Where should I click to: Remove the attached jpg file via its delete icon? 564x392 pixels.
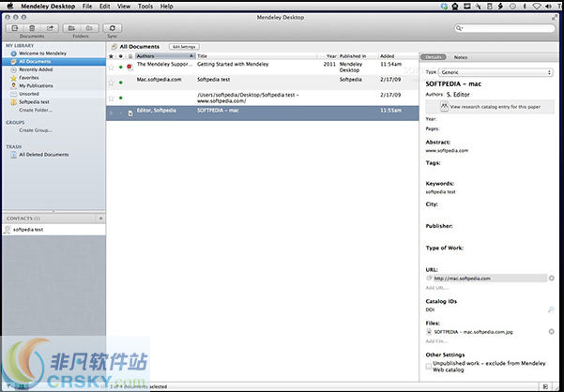click(x=552, y=332)
